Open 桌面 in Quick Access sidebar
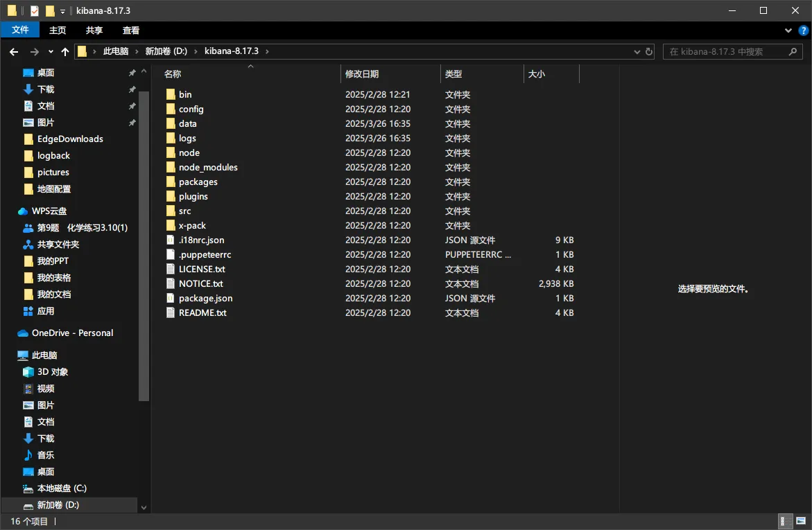Screen dimensions: 812x530 46,73
